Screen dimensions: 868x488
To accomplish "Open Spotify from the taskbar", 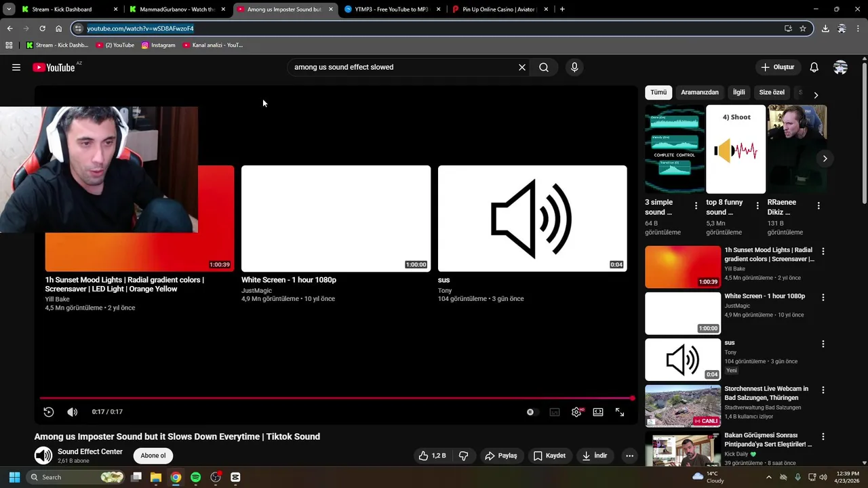I will coord(195,477).
